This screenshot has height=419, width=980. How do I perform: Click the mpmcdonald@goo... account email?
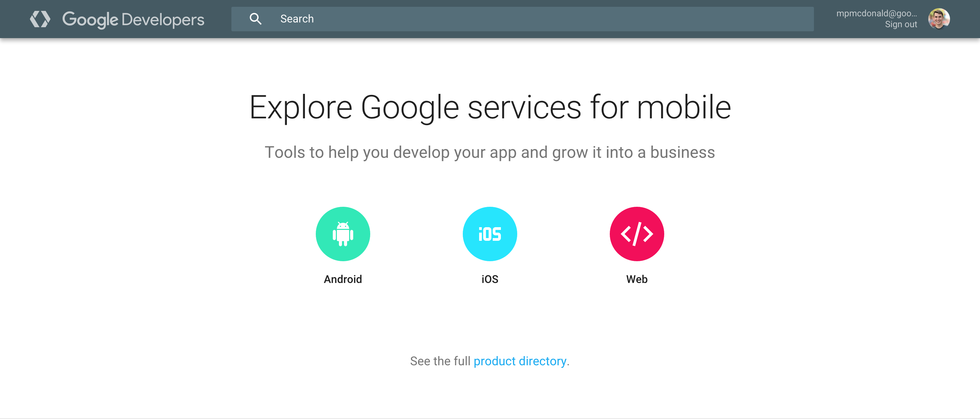click(x=876, y=13)
